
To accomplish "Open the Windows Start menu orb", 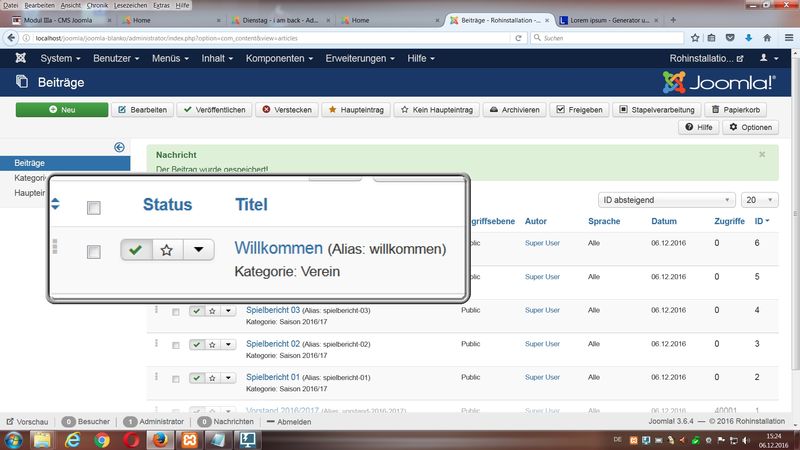I will pos(14,440).
